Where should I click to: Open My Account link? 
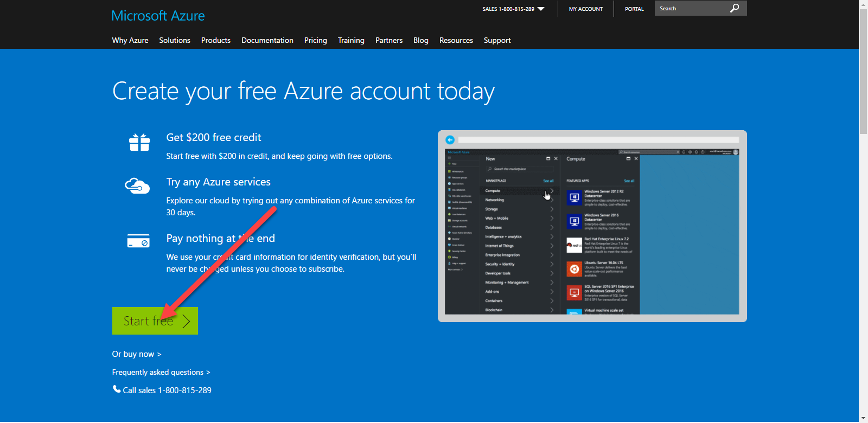tap(585, 9)
